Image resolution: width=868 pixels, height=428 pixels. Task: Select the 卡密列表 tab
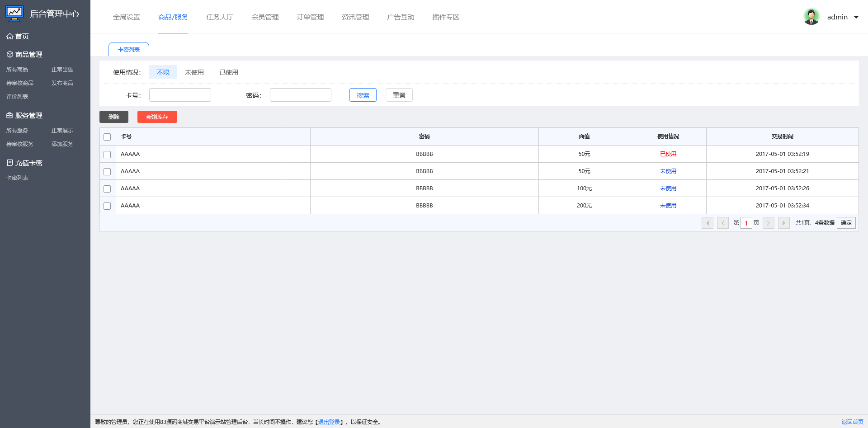point(129,49)
